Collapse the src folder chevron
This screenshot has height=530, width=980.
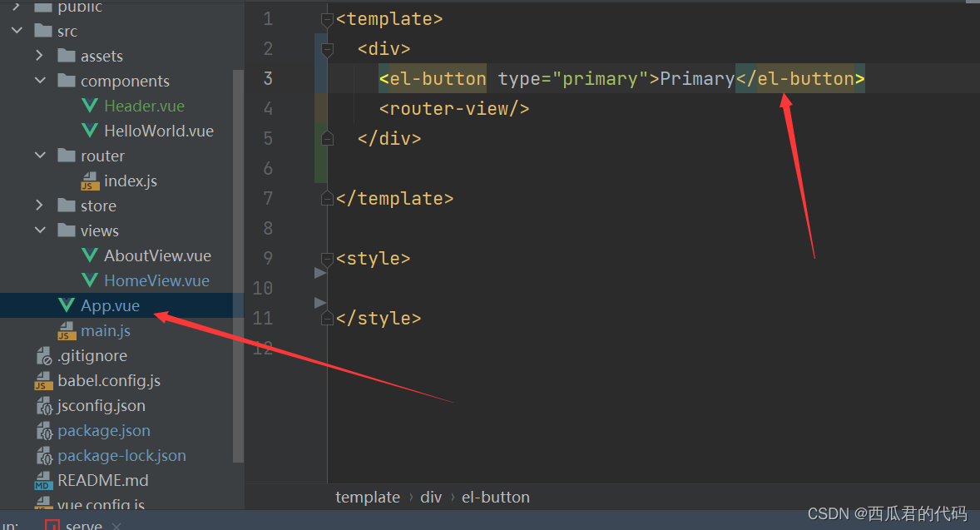coord(17,31)
